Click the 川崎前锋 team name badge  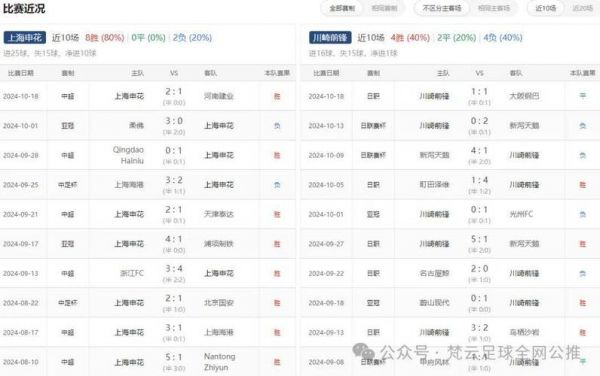pos(330,37)
